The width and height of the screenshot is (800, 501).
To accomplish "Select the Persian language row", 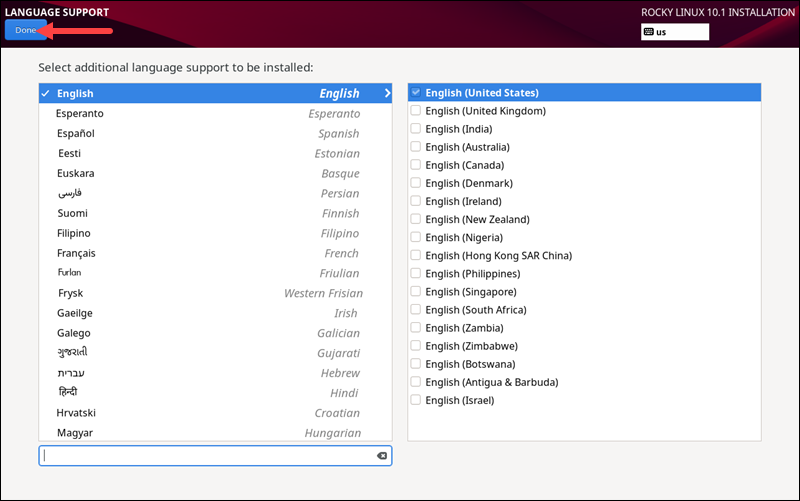I will (215, 193).
